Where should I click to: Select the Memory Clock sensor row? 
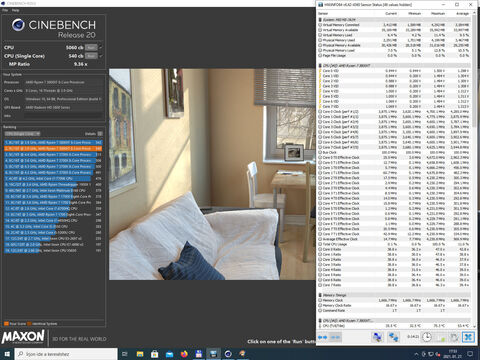pos(395,300)
